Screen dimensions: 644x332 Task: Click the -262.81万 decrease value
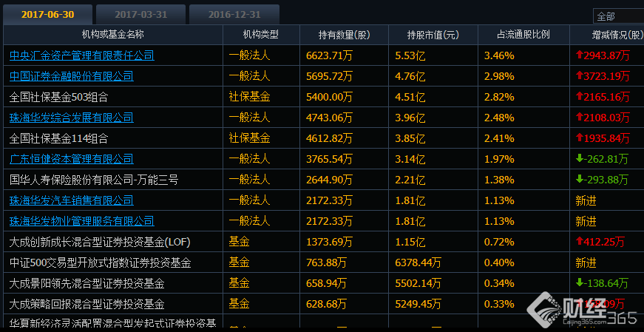(x=602, y=159)
